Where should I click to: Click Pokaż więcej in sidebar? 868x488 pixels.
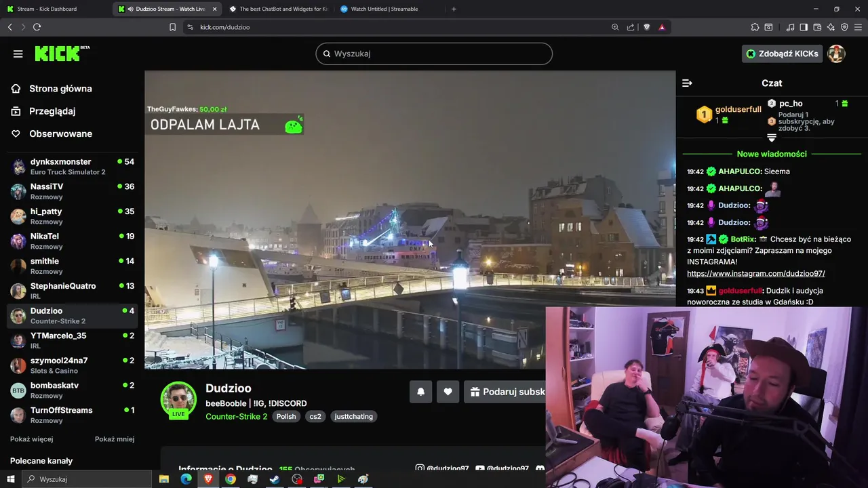(31, 439)
